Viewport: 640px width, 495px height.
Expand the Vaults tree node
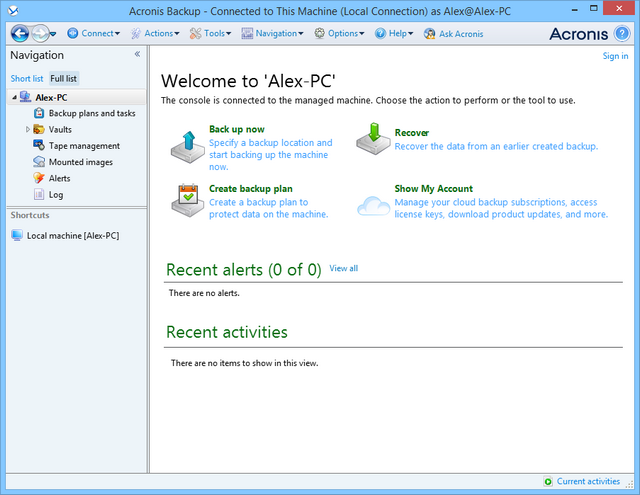click(28, 130)
